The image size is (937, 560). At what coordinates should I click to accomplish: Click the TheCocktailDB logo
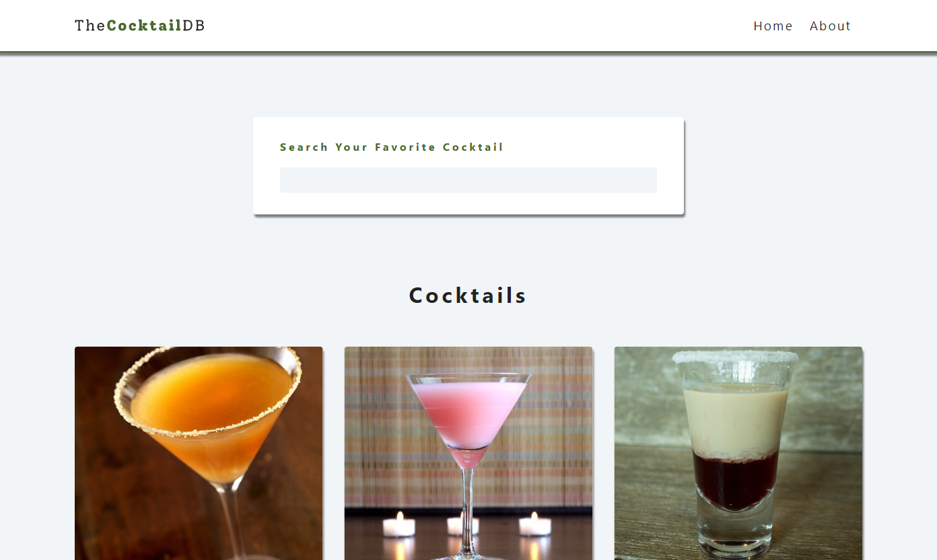coord(140,26)
